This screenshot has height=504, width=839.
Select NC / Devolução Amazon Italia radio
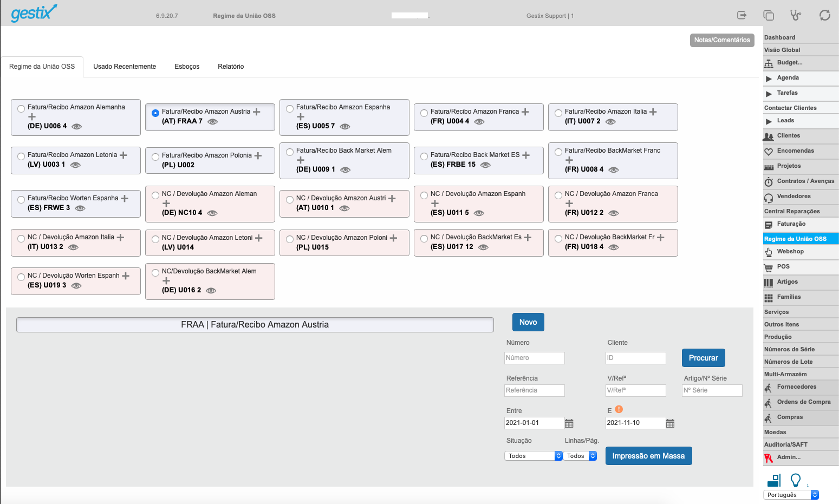point(21,238)
